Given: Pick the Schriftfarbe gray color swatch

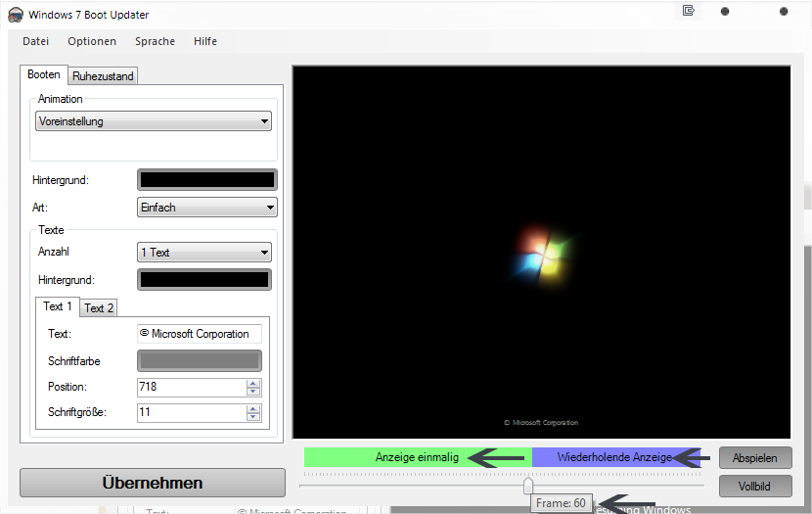Looking at the screenshot, I should [200, 360].
